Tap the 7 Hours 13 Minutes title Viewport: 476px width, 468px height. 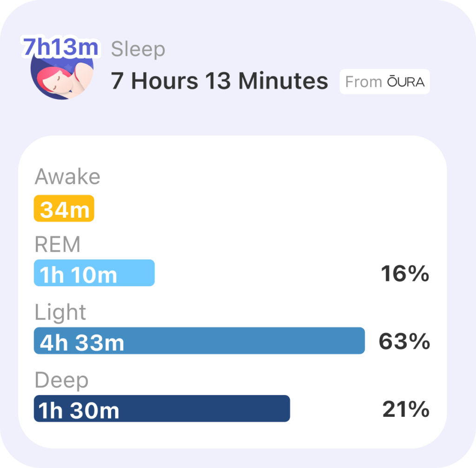point(219,81)
